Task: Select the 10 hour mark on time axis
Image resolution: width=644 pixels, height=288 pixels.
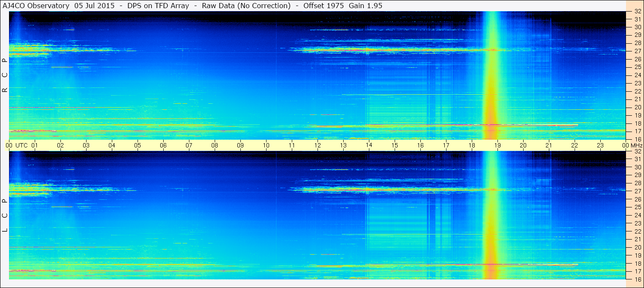Action: pos(266,145)
